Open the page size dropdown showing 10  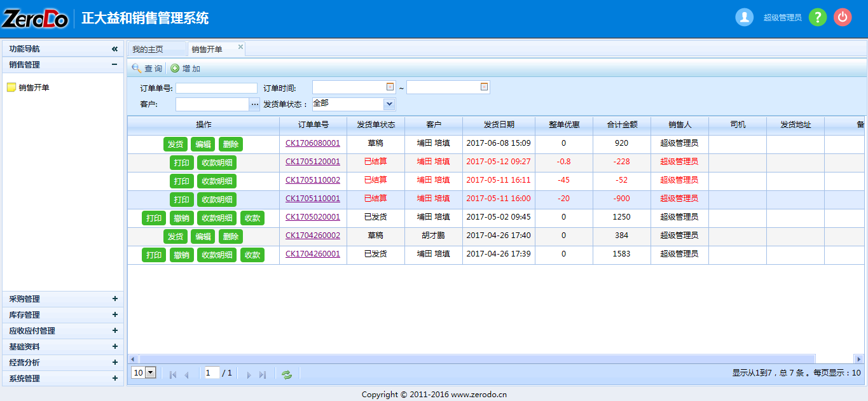tap(151, 373)
